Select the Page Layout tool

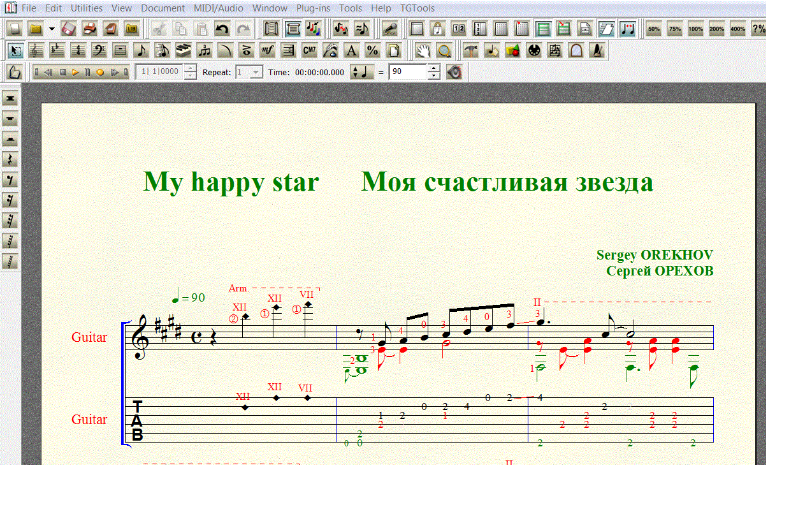[x=393, y=50]
